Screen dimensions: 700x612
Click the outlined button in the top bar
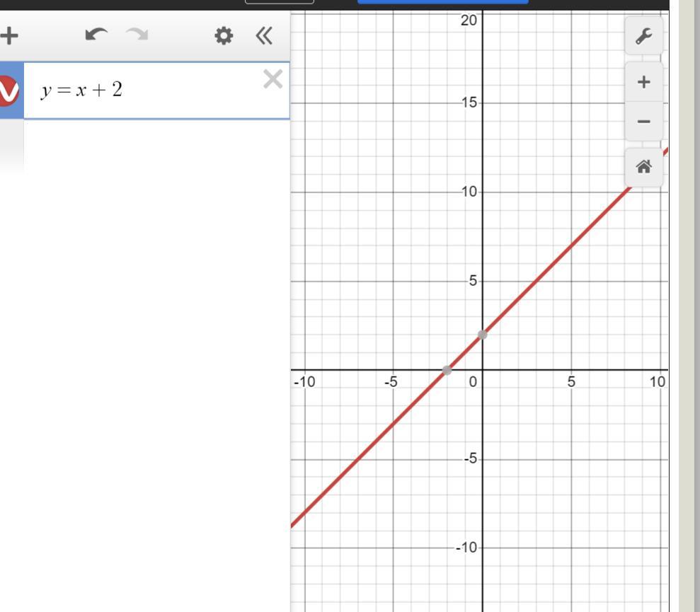tap(280, 2)
